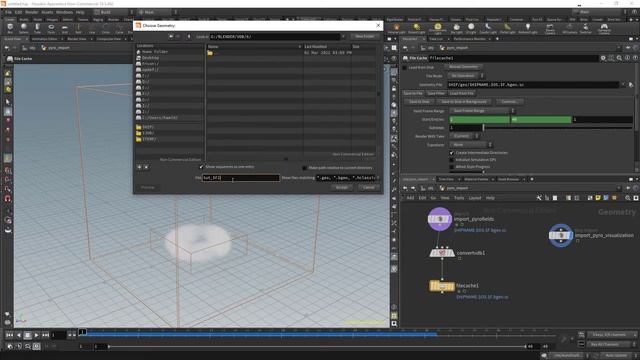Click the Accept button
The height and width of the screenshot is (360, 640).
tap(342, 188)
